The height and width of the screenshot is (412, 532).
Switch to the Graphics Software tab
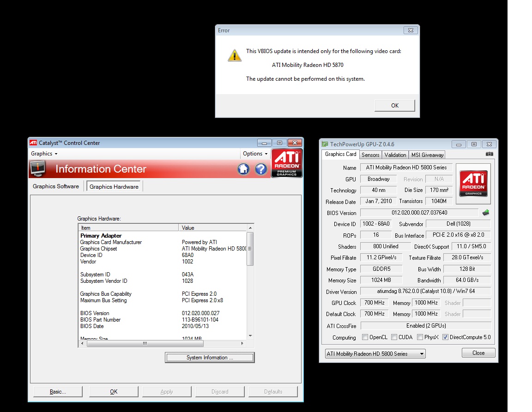point(55,186)
